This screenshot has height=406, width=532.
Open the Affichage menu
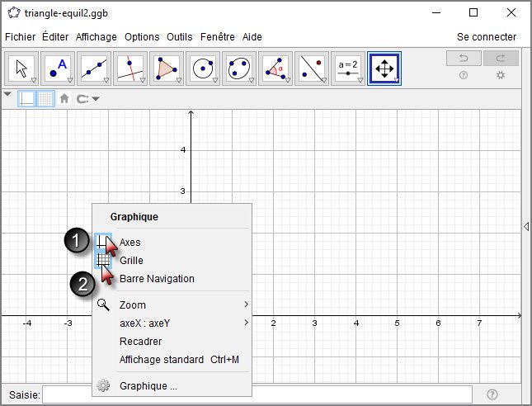pyautogui.click(x=97, y=36)
